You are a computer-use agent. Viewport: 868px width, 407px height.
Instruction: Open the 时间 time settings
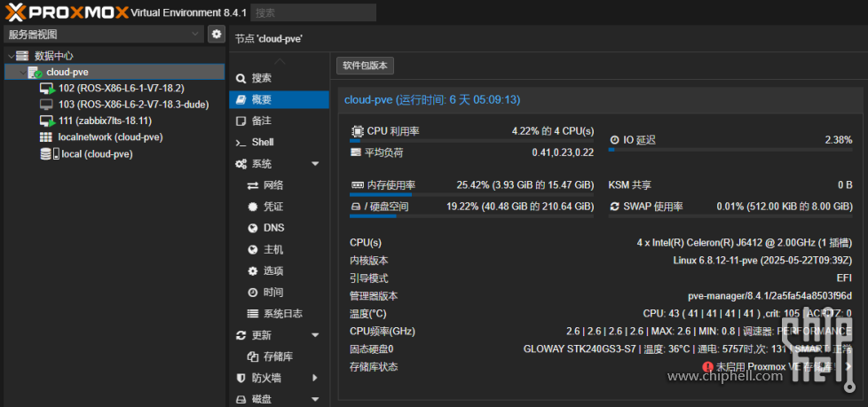(x=279, y=292)
